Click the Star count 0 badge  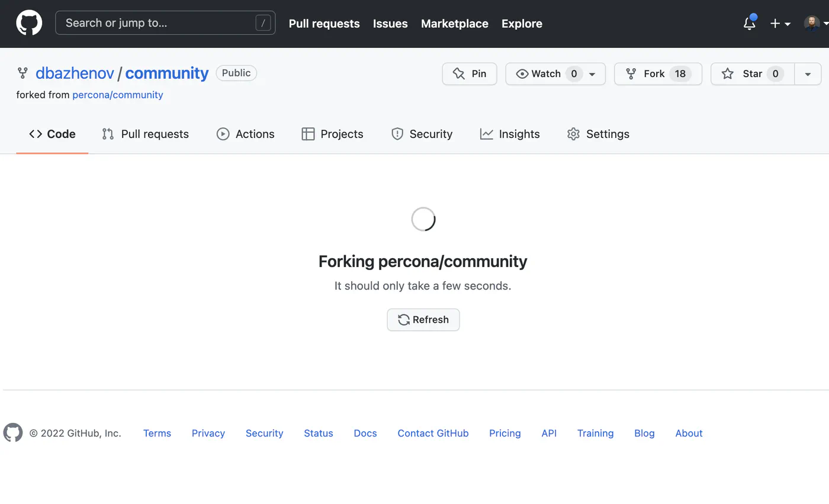[x=775, y=74]
